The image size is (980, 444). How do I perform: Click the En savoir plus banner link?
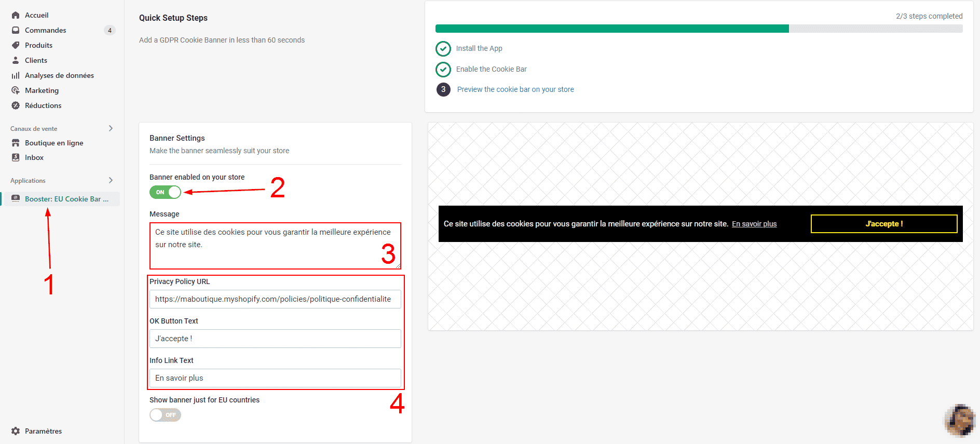pyautogui.click(x=754, y=224)
